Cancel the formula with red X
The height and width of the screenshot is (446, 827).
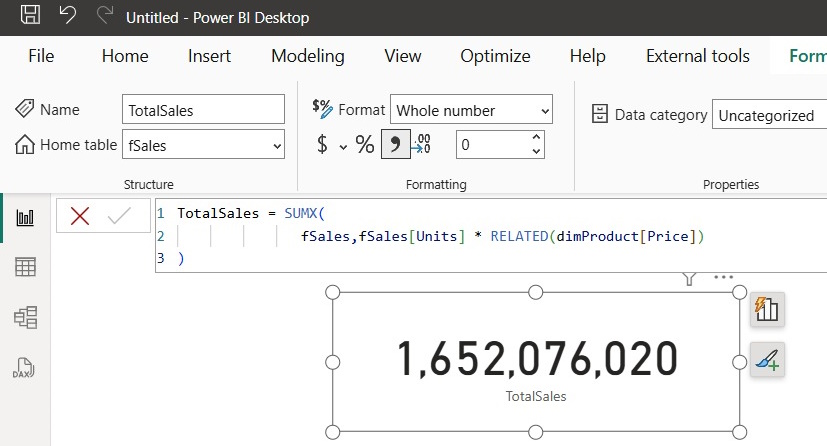coord(80,216)
